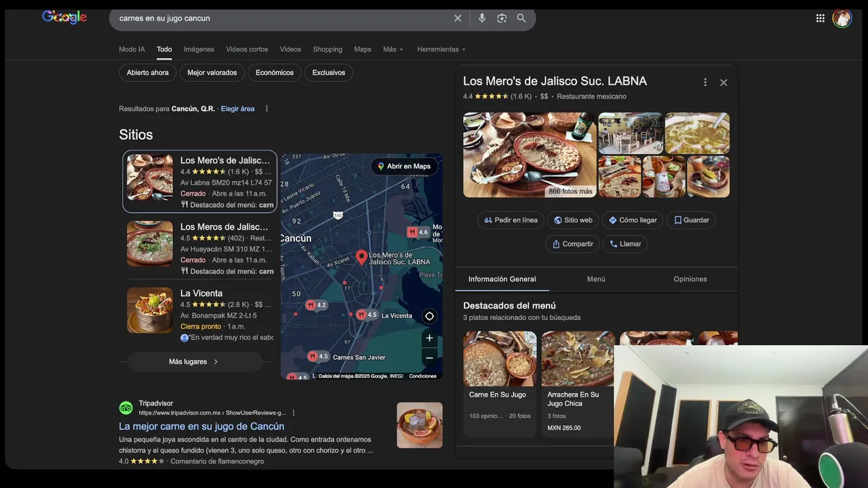Switch to Shopping tab
The image size is (868, 488).
[x=328, y=49]
